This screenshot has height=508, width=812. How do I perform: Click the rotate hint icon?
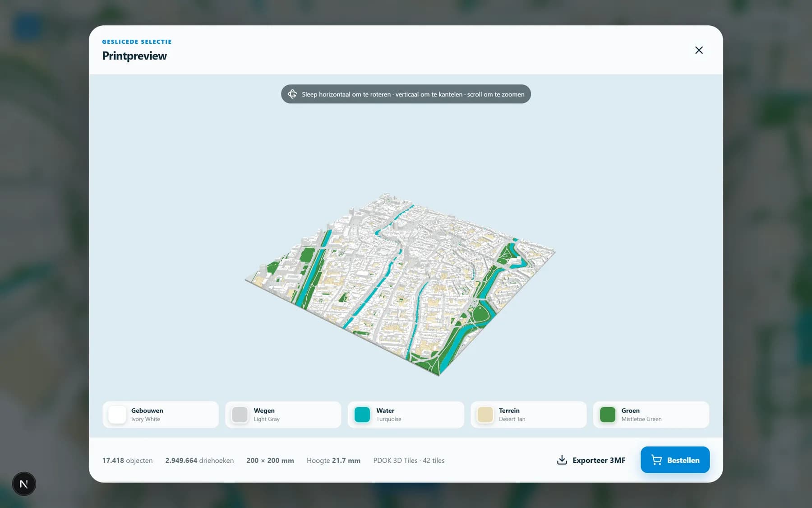tap(292, 94)
